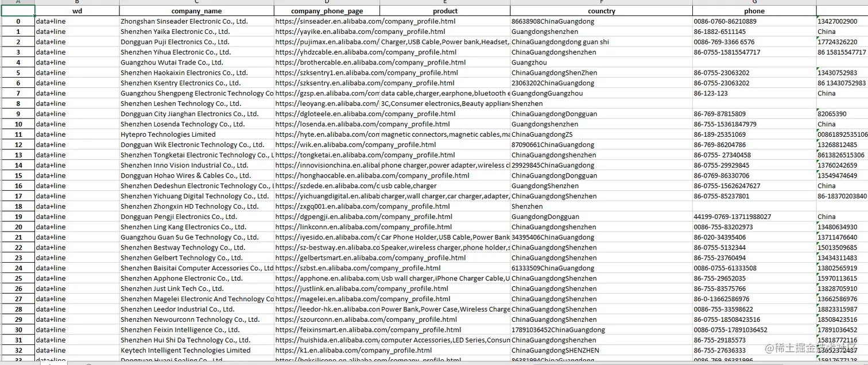This screenshot has height=365, width=868.
Task: Select "Dongguan Puji Electronics Co., Ltd." cell
Action: point(196,42)
